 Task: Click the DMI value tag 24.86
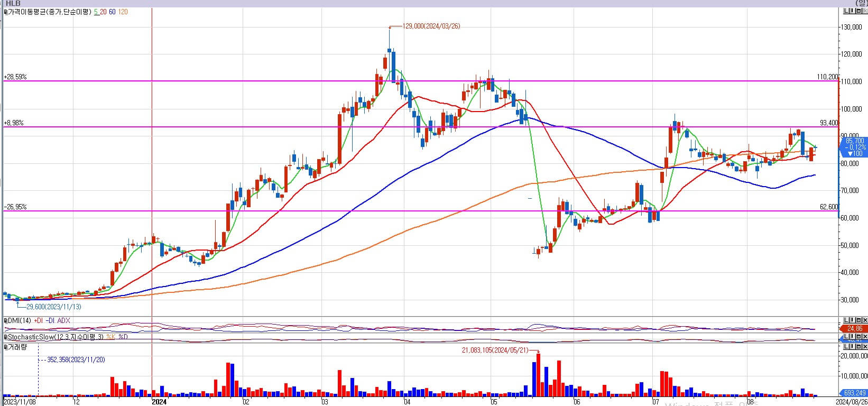pos(855,329)
